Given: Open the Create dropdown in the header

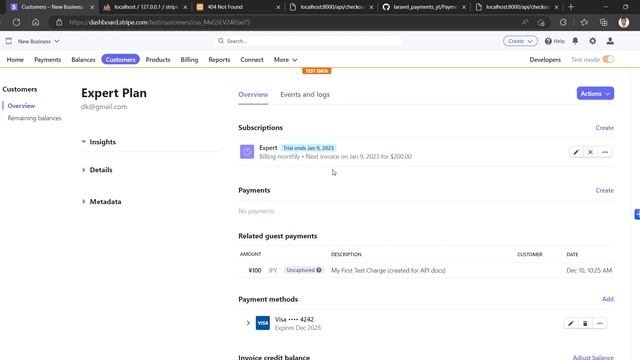Looking at the screenshot, I should click(x=520, y=41).
